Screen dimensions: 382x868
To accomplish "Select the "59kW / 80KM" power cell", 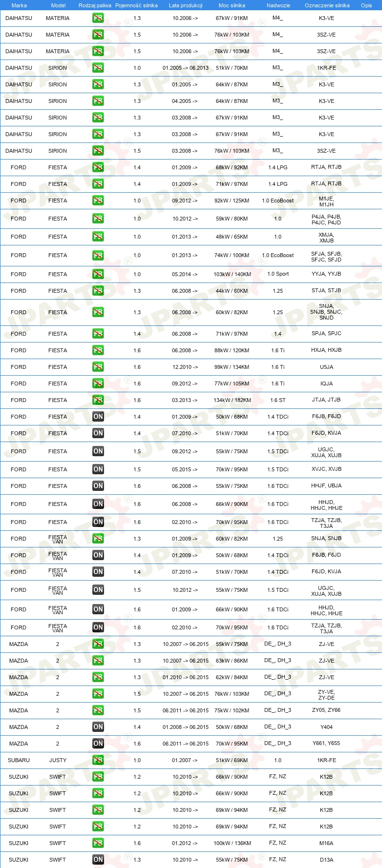I will tap(232, 219).
